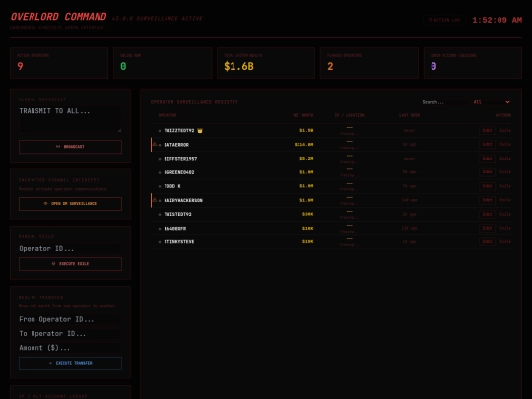Open DM Surveillance
The image size is (532, 399).
(x=70, y=204)
